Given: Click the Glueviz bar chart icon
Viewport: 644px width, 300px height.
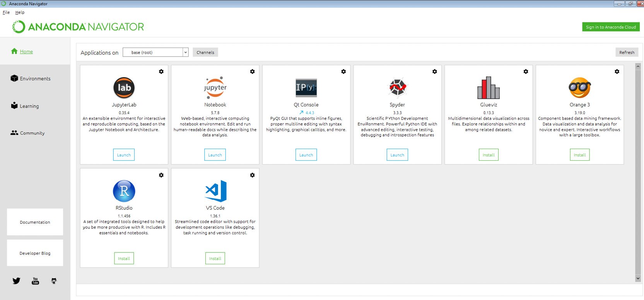Looking at the screenshot, I should tap(489, 87).
